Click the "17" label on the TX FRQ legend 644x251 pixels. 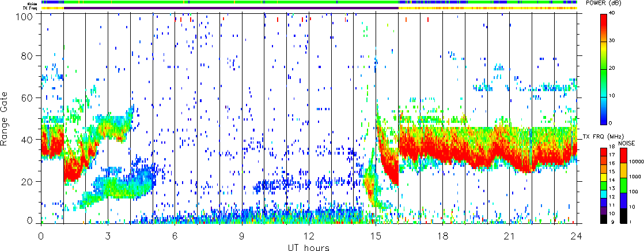612,155
